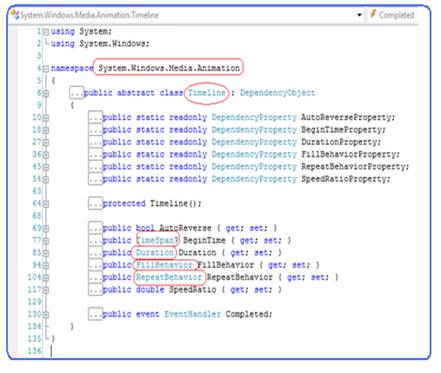The height and width of the screenshot is (373, 441).
Task: Click EventHandler type on Completed event line
Action: coord(192,314)
